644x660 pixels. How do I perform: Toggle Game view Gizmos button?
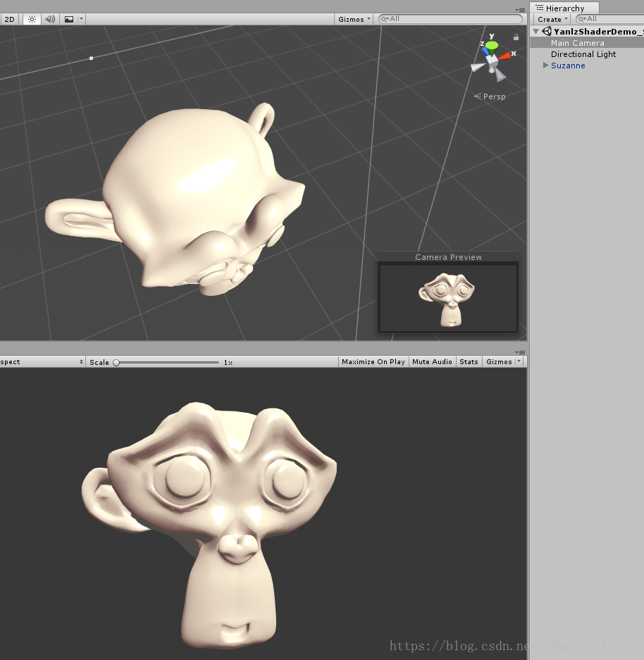pos(499,362)
